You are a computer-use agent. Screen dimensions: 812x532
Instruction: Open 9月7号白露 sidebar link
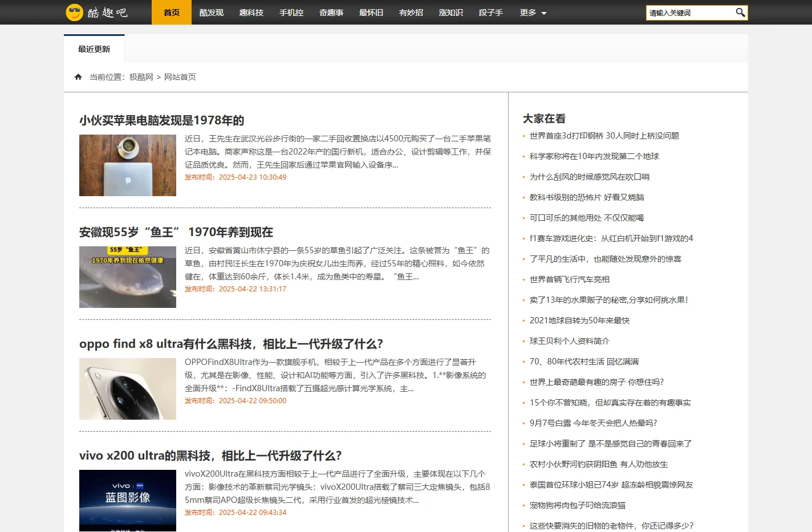[593, 423]
